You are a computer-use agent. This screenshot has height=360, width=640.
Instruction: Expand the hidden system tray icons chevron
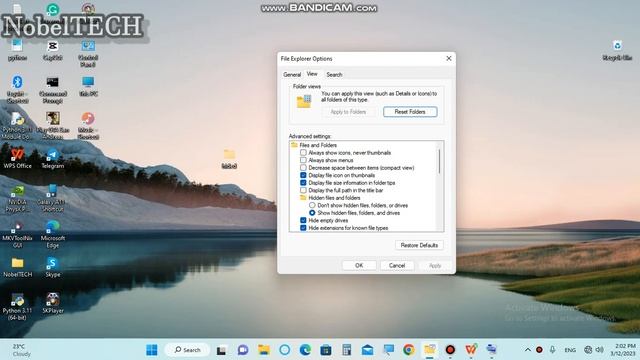527,350
